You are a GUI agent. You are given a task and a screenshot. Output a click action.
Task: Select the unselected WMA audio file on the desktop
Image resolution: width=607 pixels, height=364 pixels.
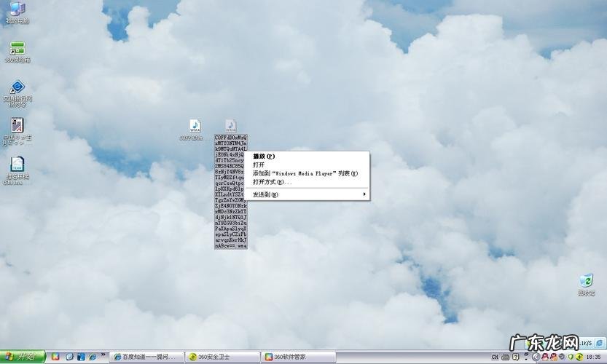tap(194, 127)
